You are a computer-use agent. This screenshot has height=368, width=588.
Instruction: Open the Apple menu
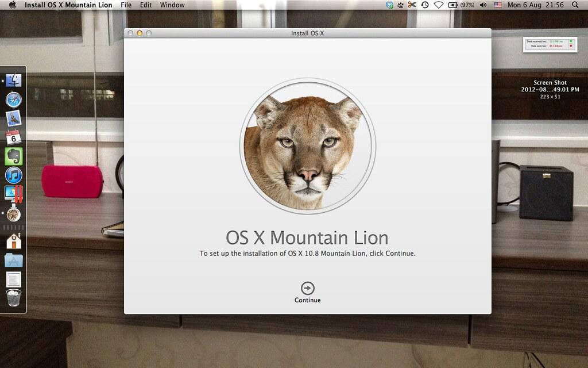coord(11,5)
